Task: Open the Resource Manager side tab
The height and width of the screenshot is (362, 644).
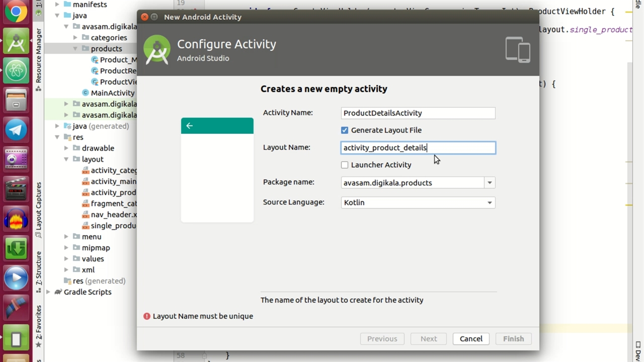Action: click(x=39, y=55)
